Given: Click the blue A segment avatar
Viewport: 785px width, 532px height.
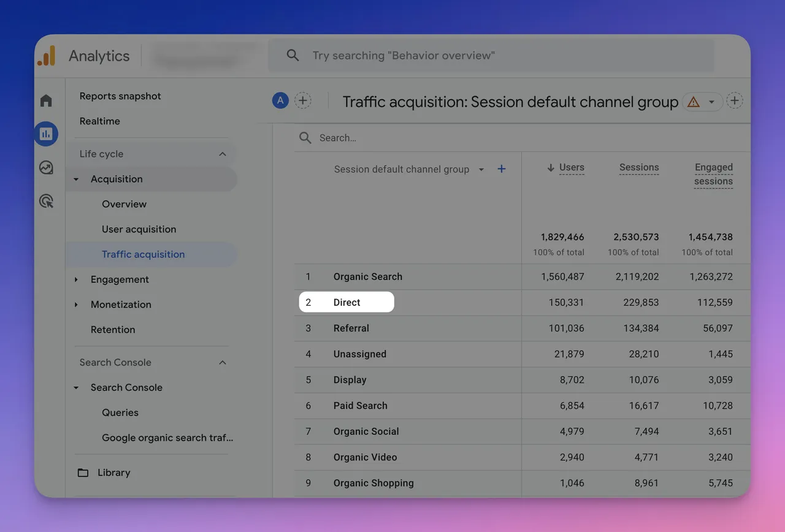Looking at the screenshot, I should (280, 101).
